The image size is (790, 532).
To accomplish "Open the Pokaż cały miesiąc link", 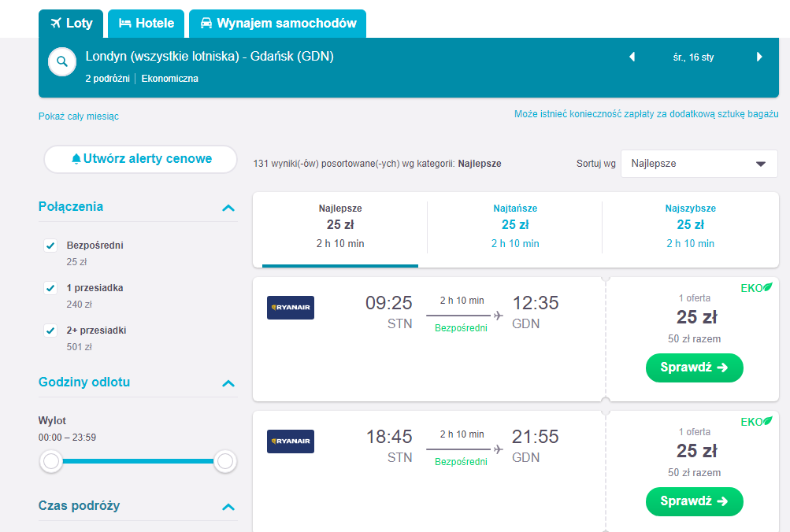I will point(79,116).
